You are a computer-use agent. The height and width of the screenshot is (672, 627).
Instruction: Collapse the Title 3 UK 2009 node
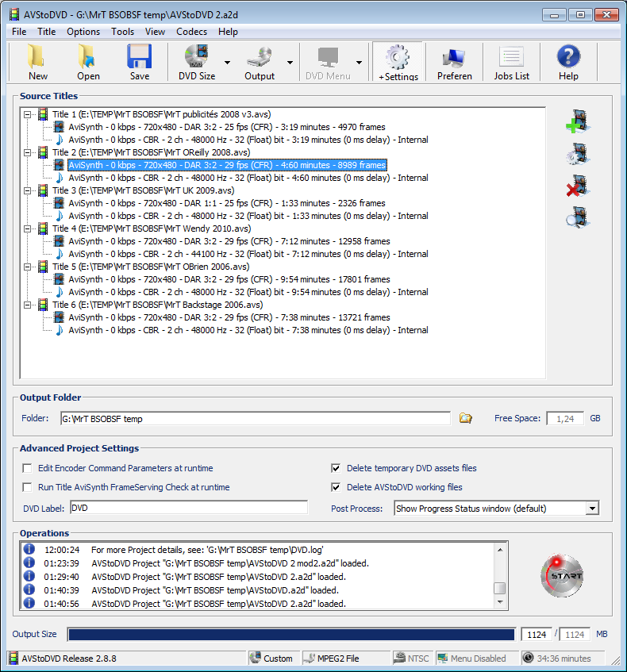click(x=28, y=190)
